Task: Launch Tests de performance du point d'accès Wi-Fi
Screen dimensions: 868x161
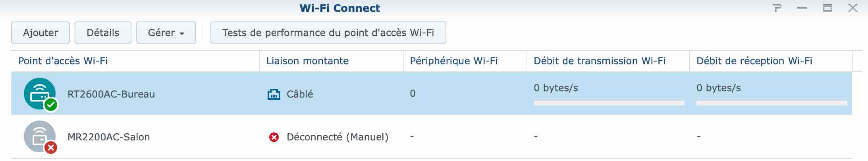Action: pyautogui.click(x=328, y=33)
